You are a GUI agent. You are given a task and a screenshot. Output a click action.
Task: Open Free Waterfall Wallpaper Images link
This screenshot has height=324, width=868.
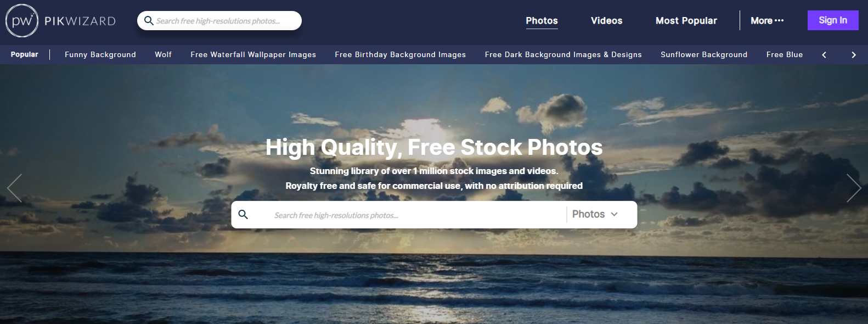tap(253, 54)
